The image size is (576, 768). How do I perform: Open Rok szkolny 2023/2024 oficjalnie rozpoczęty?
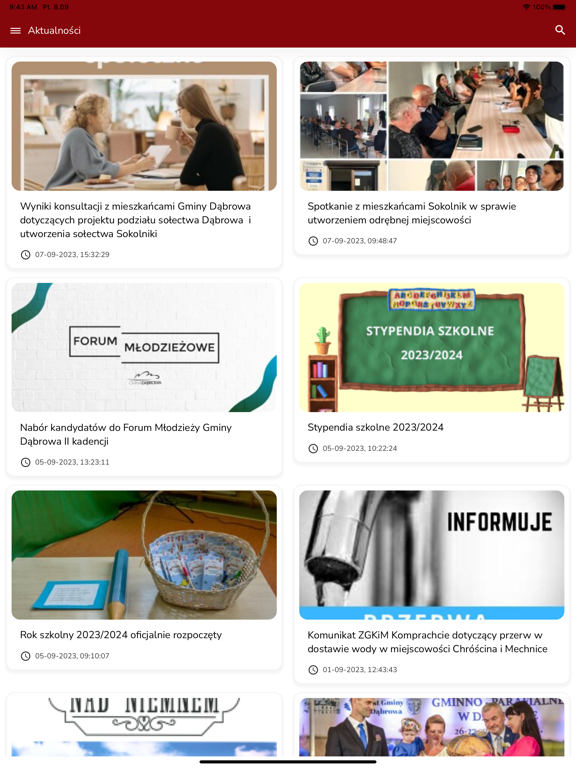coord(120,635)
